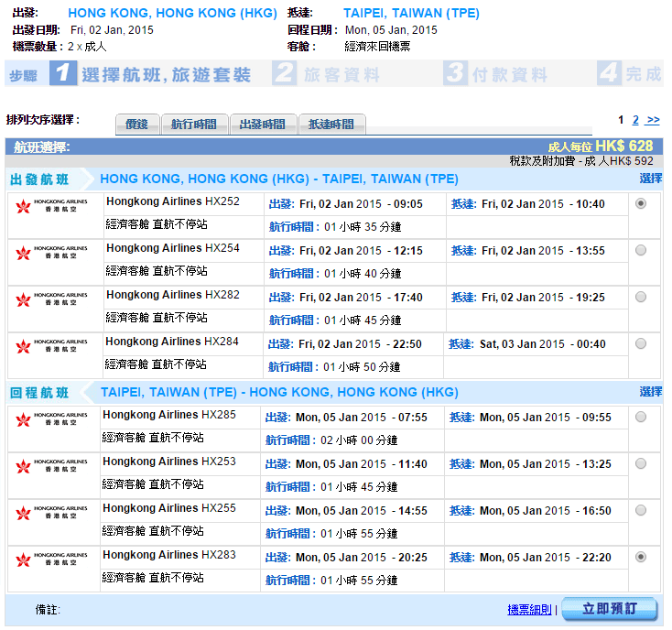Image resolution: width=672 pixels, height=630 pixels.
Task: Click Hong Kong Airlines logo for flight HX254
Action: [x=52, y=252]
